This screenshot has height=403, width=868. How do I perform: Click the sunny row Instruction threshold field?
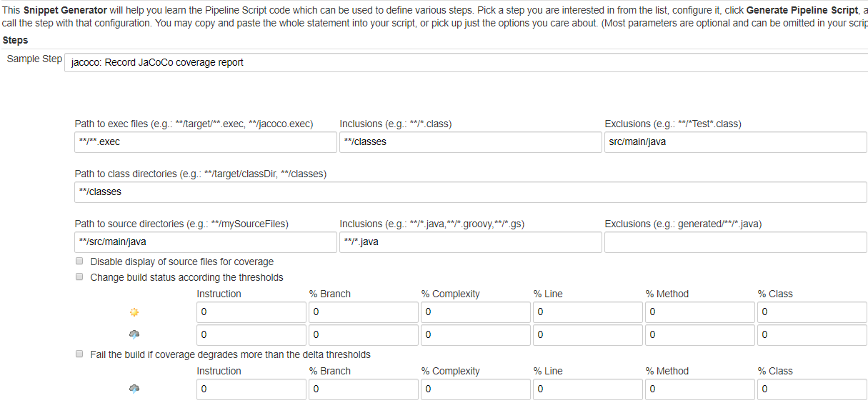[251, 312]
